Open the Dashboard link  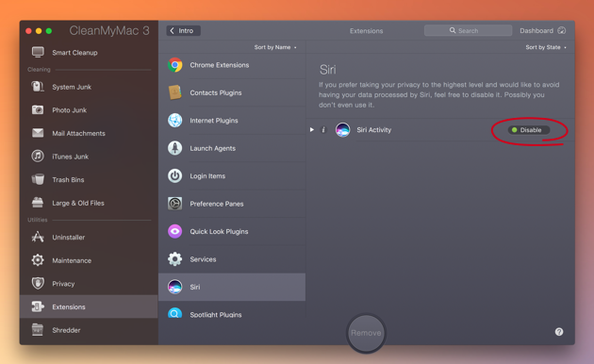[x=536, y=31]
